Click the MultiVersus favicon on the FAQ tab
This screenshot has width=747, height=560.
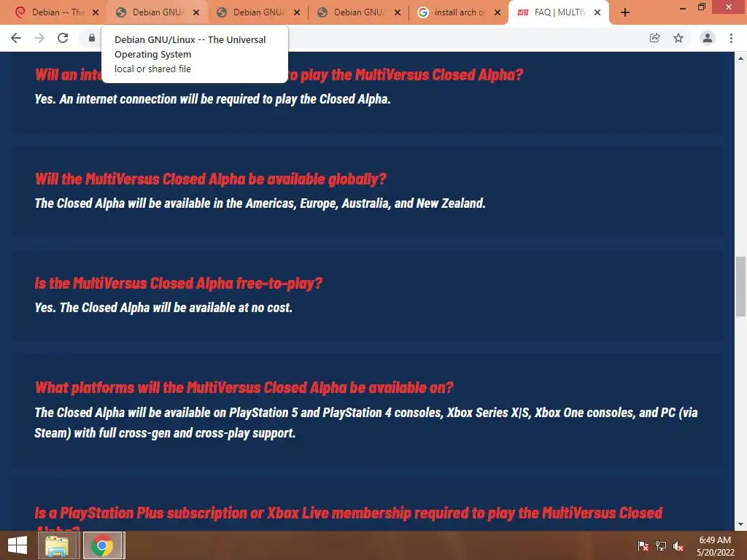coord(523,12)
